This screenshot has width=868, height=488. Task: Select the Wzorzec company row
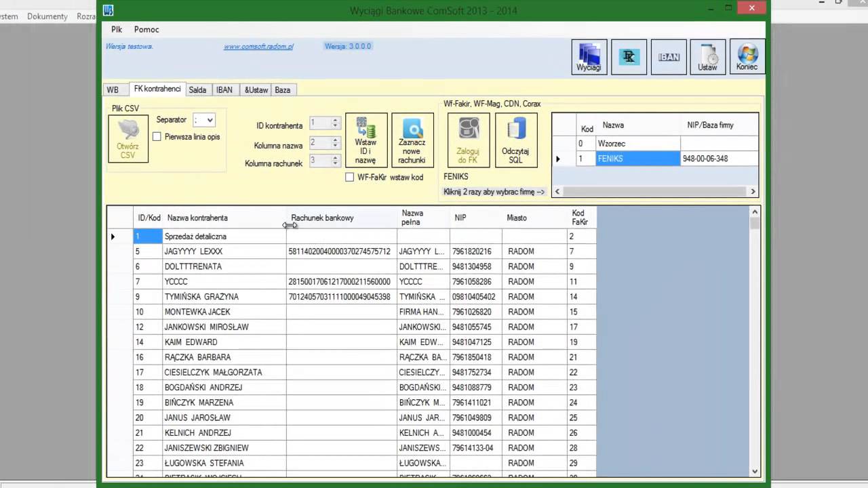click(654, 144)
